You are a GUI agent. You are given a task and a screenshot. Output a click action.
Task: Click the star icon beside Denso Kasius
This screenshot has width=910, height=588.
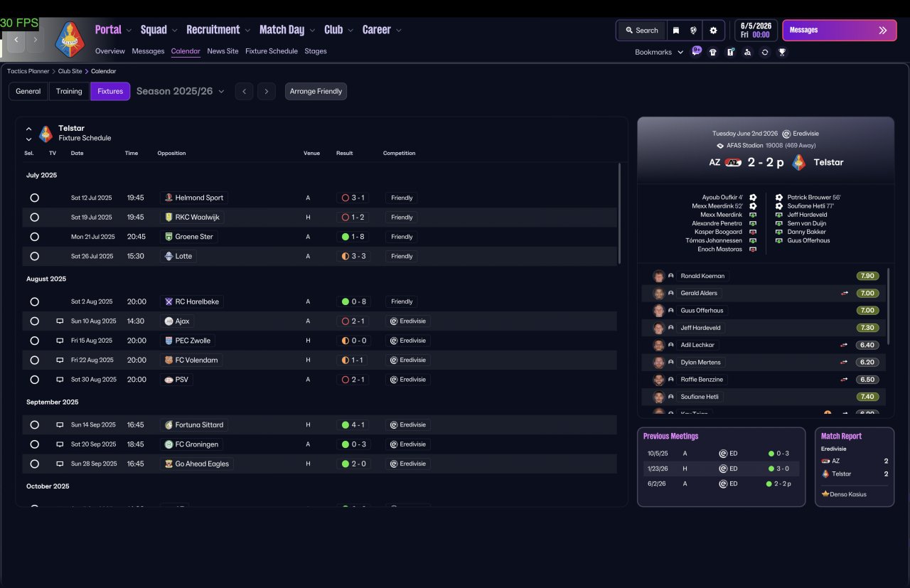(x=825, y=493)
